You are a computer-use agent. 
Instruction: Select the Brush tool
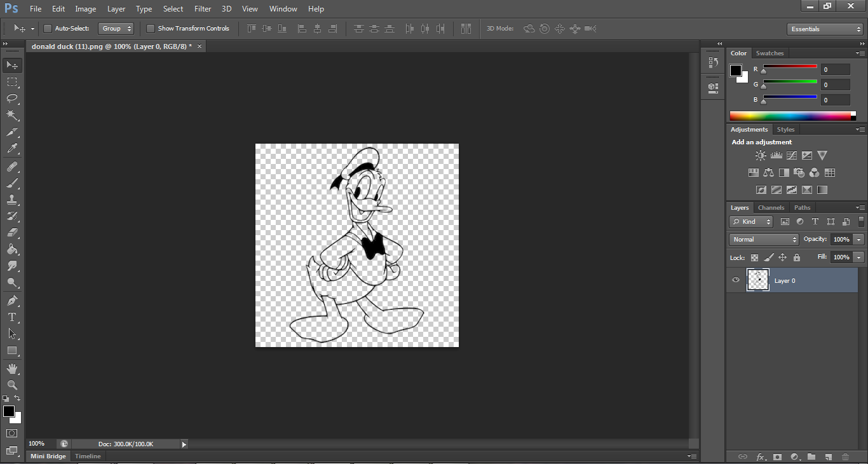12,183
